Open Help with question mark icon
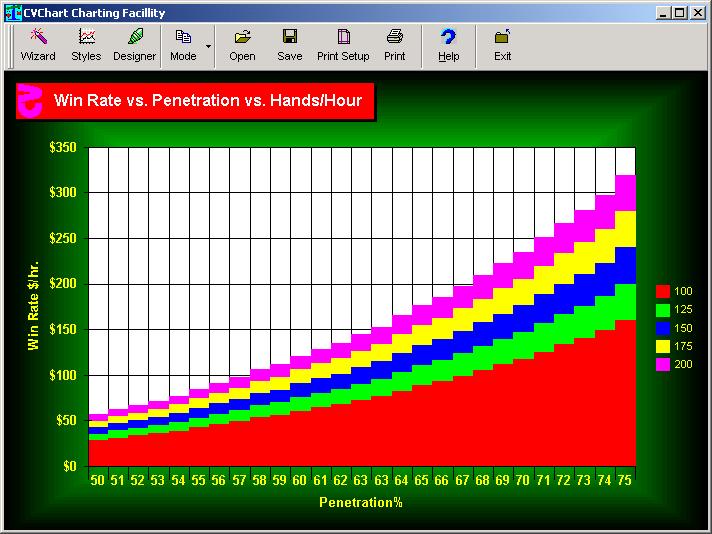The height and width of the screenshot is (534, 712). [449, 45]
